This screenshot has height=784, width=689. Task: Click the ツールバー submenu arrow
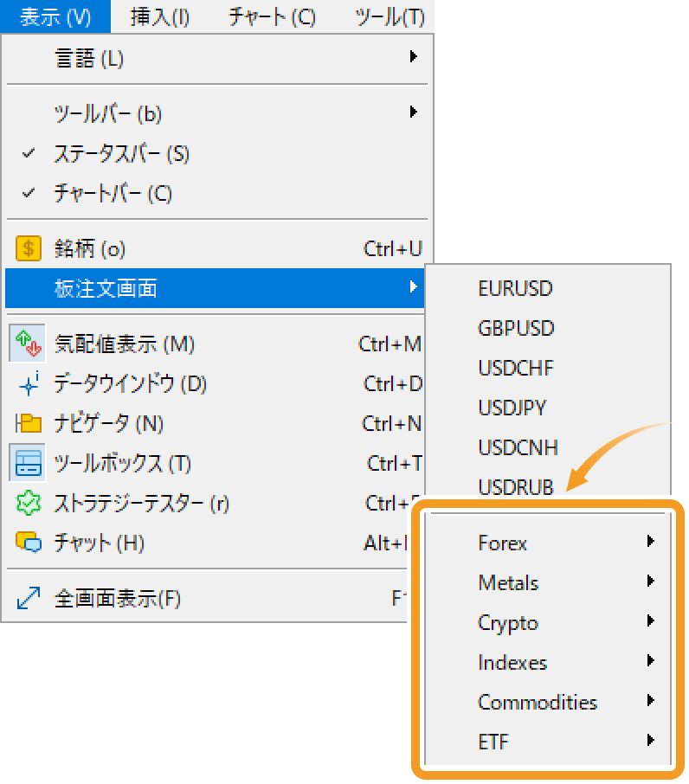[413, 111]
